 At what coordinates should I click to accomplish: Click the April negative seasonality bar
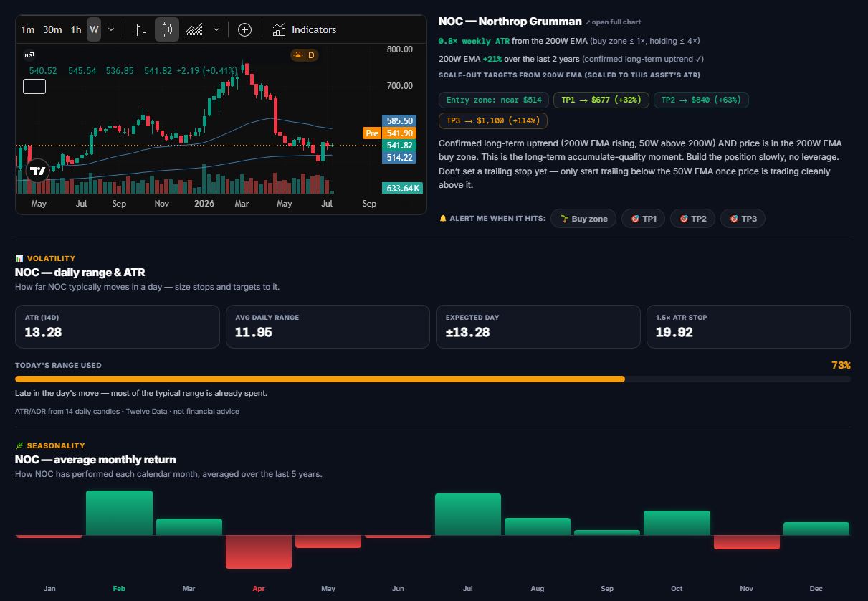click(x=259, y=552)
